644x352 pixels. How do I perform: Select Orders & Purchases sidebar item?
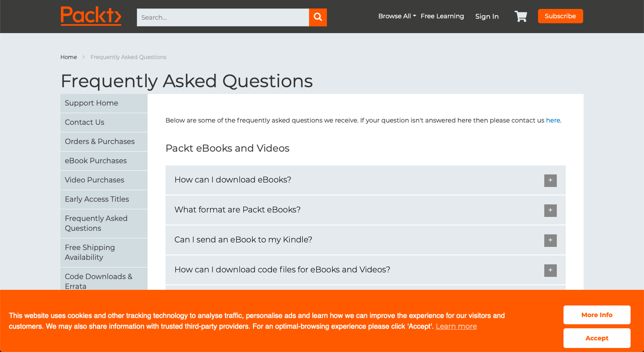104,141
